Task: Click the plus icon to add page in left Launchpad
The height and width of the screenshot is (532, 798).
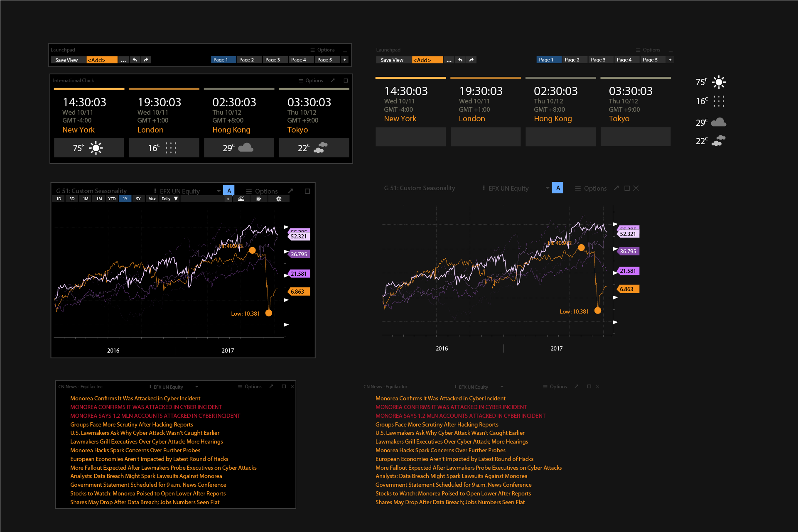Action: (x=344, y=60)
